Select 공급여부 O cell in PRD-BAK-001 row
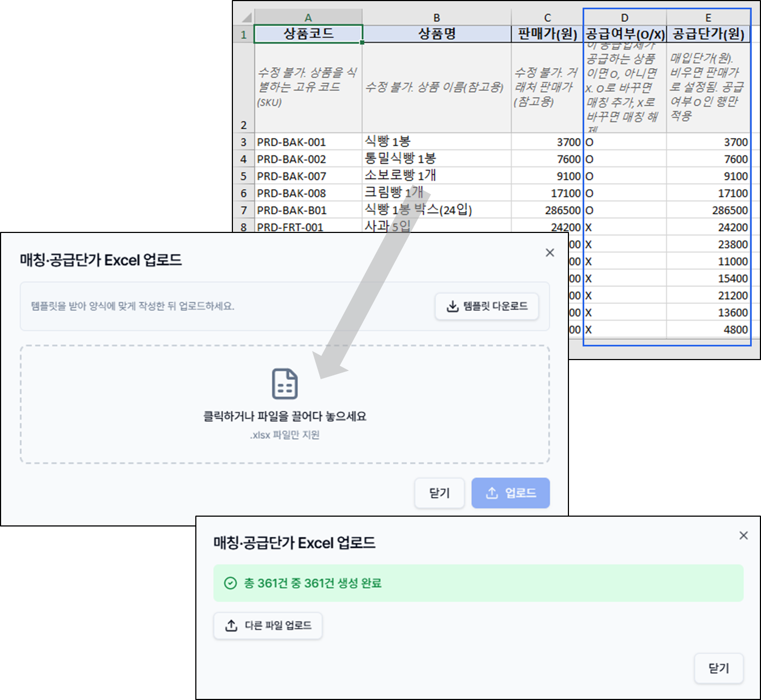This screenshot has height=700, width=761. click(x=625, y=142)
